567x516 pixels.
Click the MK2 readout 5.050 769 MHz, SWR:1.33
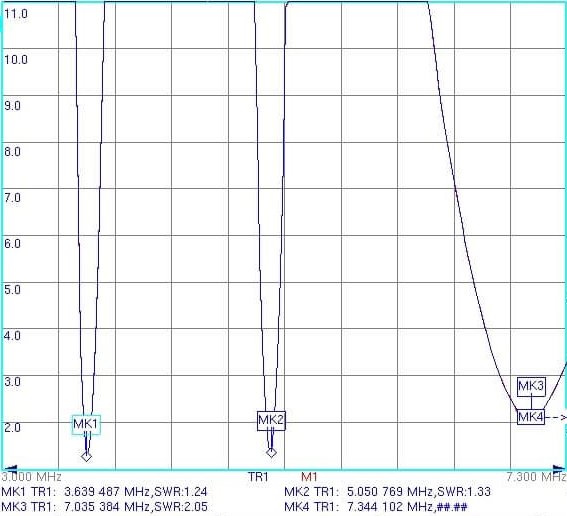click(387, 492)
